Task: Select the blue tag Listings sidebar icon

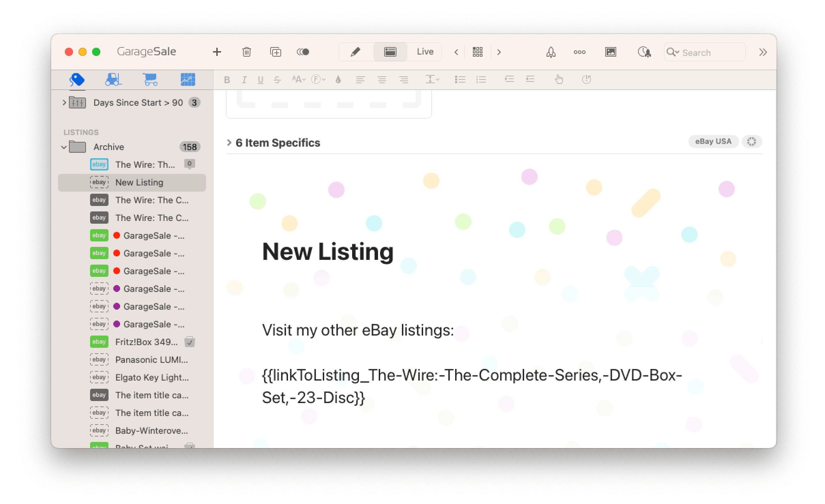Action: pos(77,79)
